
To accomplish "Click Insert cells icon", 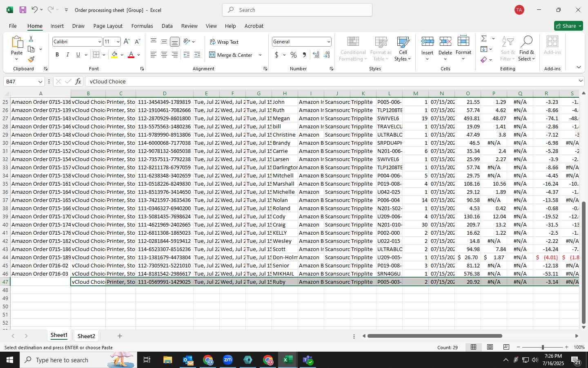I will pyautogui.click(x=428, y=41).
